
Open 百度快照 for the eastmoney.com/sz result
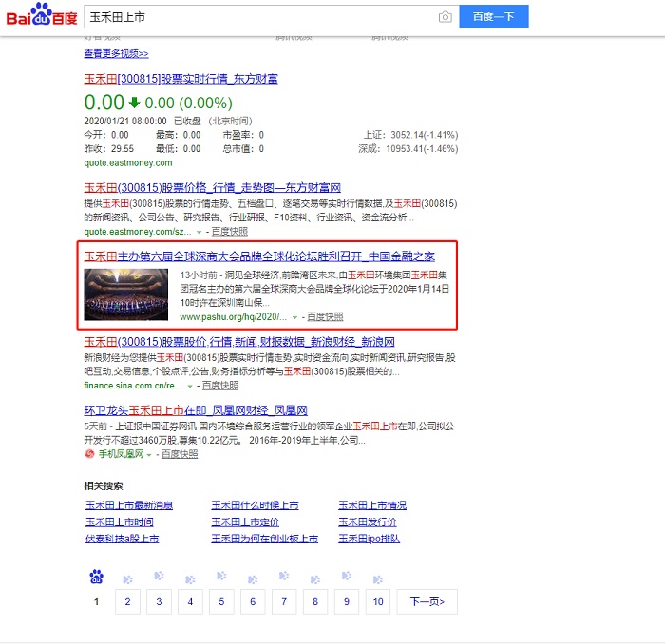click(230, 232)
